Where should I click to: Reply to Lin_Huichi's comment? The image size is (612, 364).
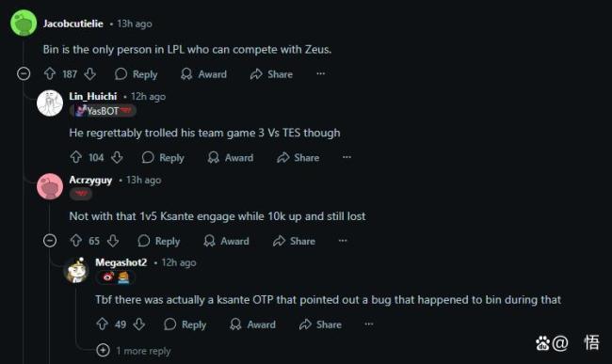(163, 157)
